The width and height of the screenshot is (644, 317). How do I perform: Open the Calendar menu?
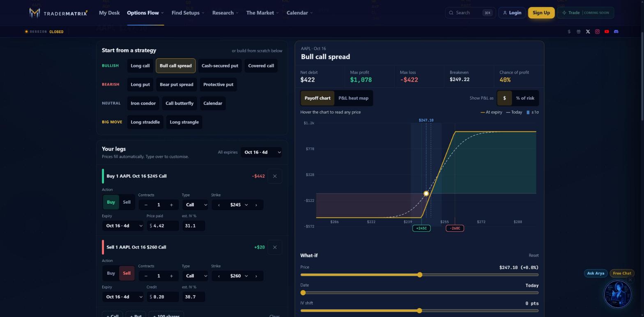point(299,13)
